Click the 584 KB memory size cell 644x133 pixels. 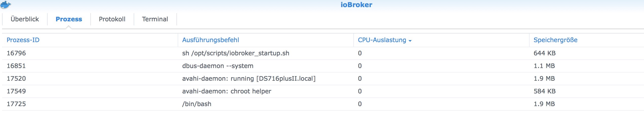(545, 91)
